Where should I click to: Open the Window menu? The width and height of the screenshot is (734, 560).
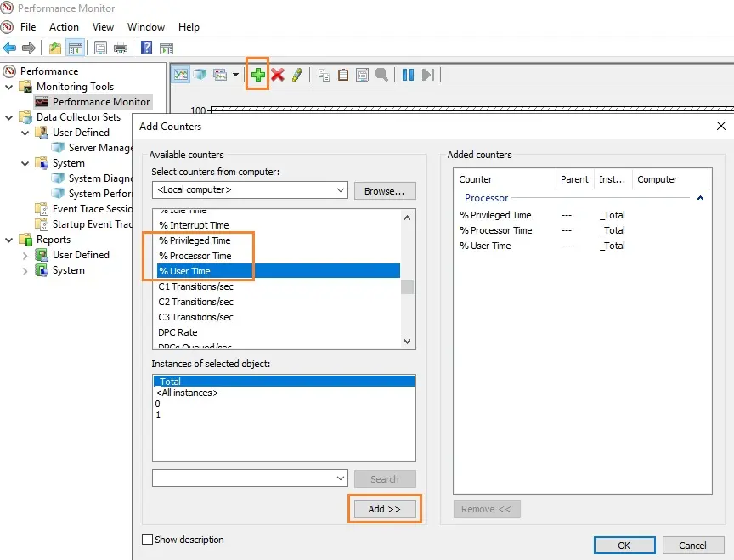146,27
